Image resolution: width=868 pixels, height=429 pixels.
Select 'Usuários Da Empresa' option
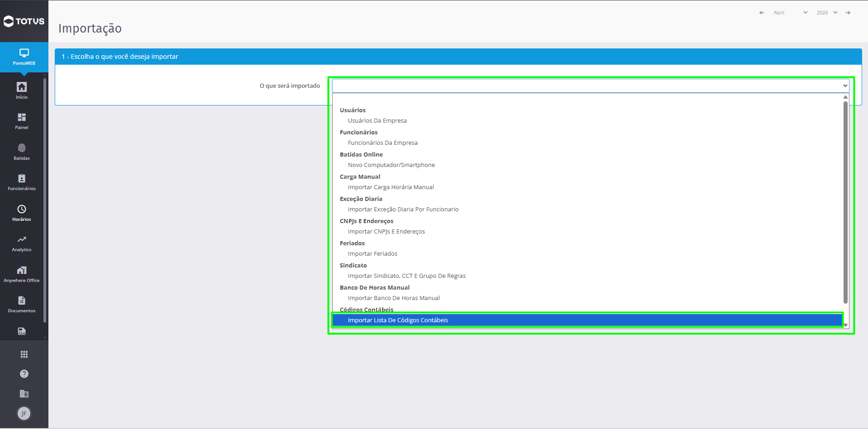(587, 121)
